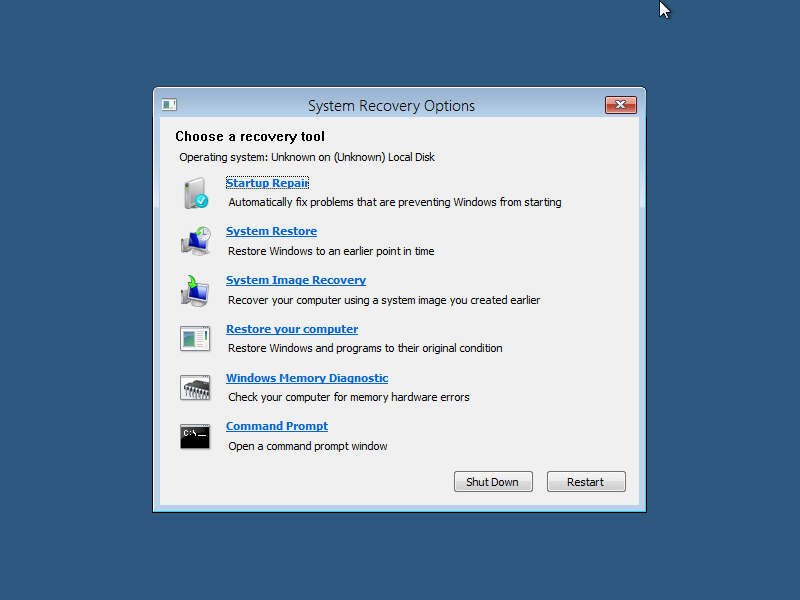The image size is (800, 600).
Task: Click 'Restore Windows to an earlier point' text
Action: [331, 251]
